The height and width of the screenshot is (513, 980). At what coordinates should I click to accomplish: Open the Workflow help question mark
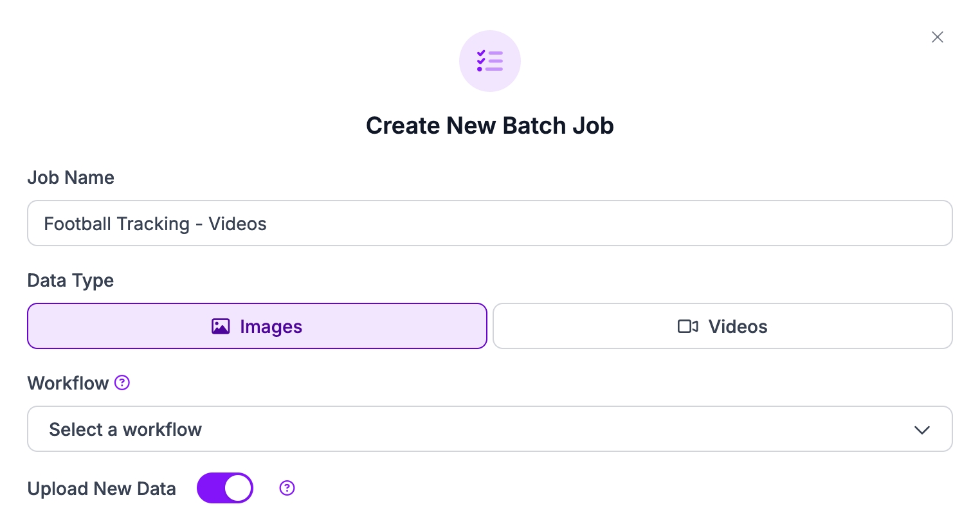tap(122, 383)
